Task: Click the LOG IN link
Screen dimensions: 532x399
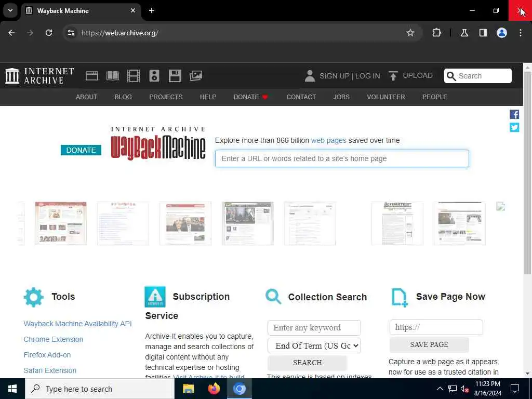Action: [367, 76]
